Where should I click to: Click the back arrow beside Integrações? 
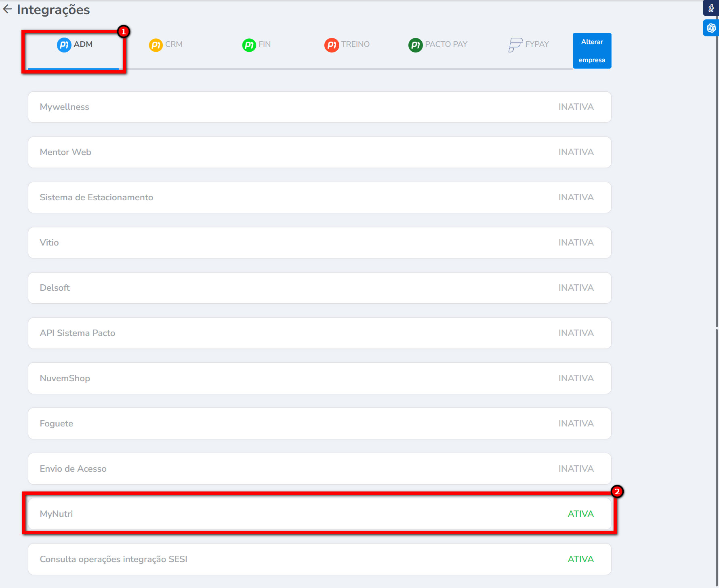tap(8, 9)
